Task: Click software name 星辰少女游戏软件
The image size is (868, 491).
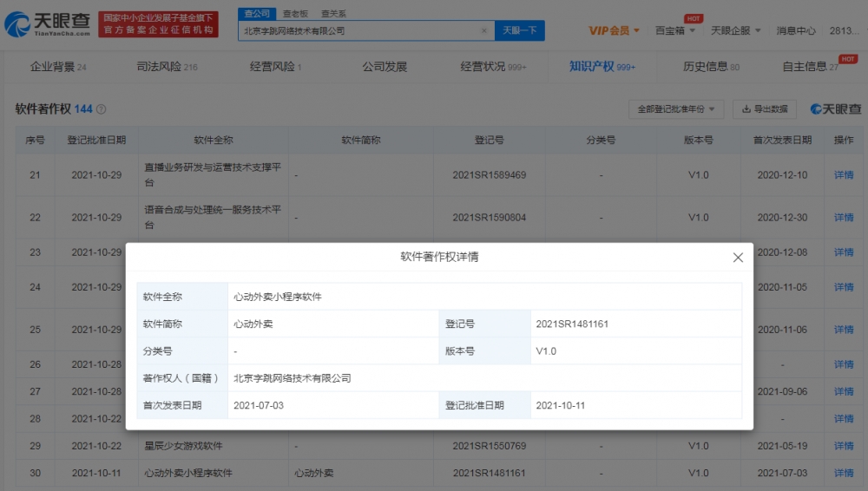Action: click(x=183, y=446)
